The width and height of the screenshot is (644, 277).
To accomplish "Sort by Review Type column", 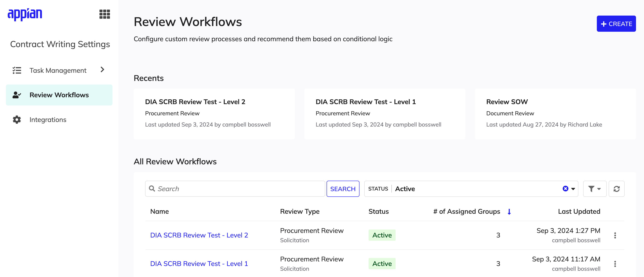I will [300, 212].
